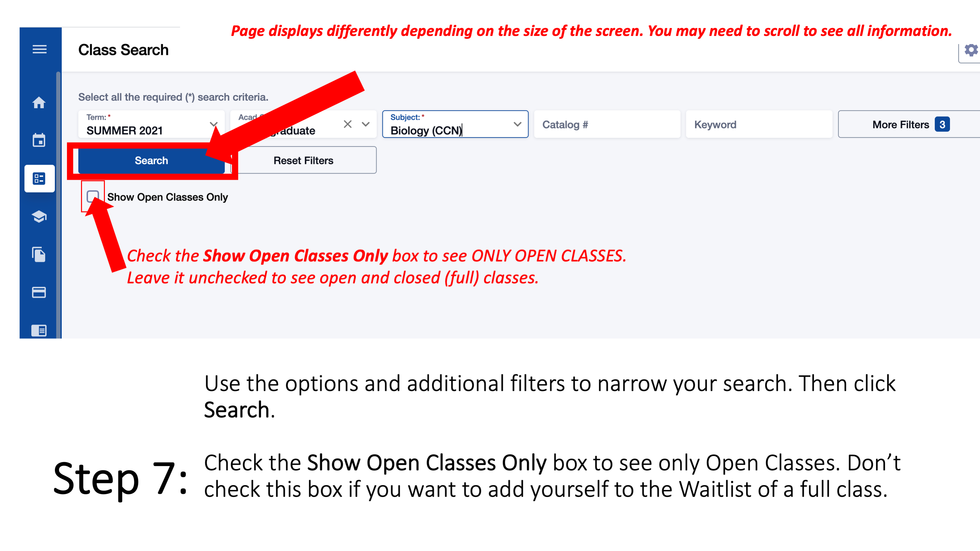Click the Document copy icon
This screenshot has width=980, height=551.
point(39,254)
